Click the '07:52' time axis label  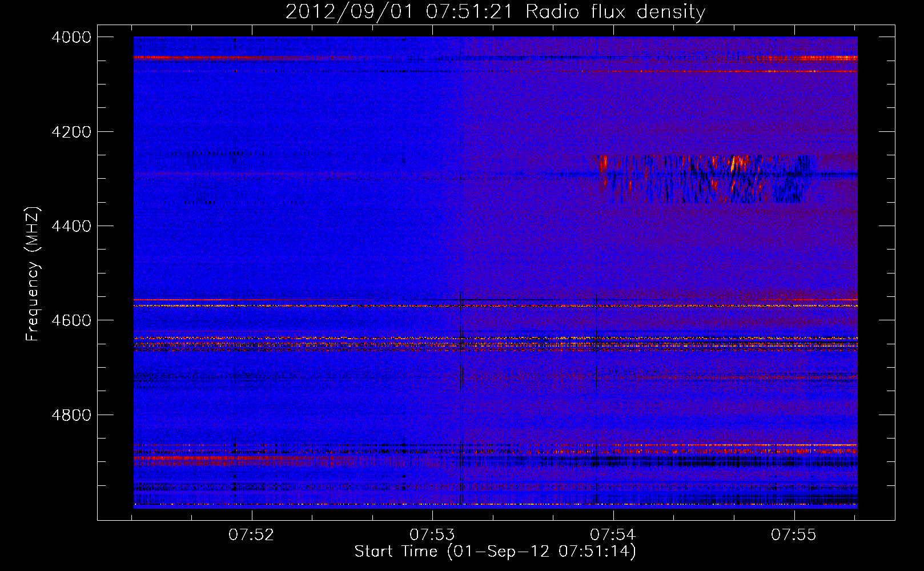click(251, 535)
